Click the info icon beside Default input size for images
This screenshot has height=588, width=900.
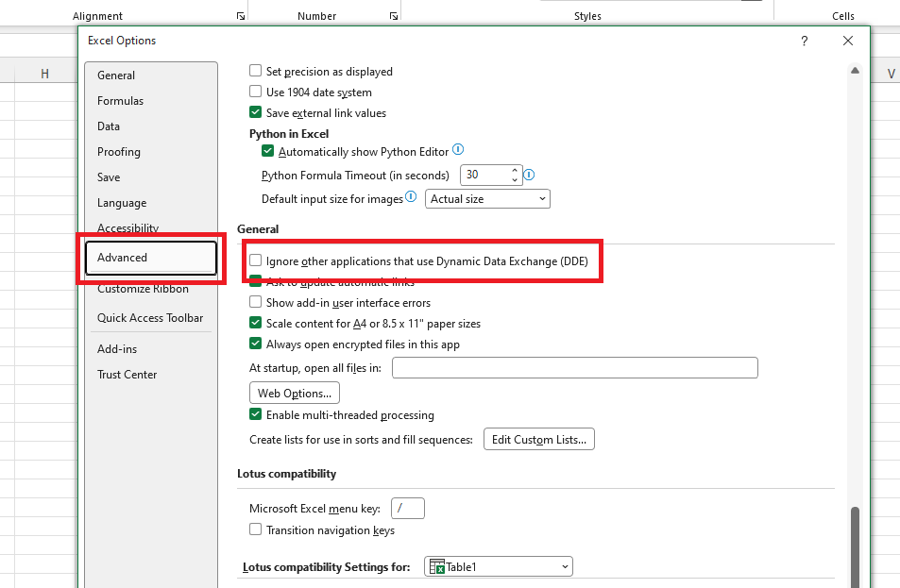[x=411, y=196]
